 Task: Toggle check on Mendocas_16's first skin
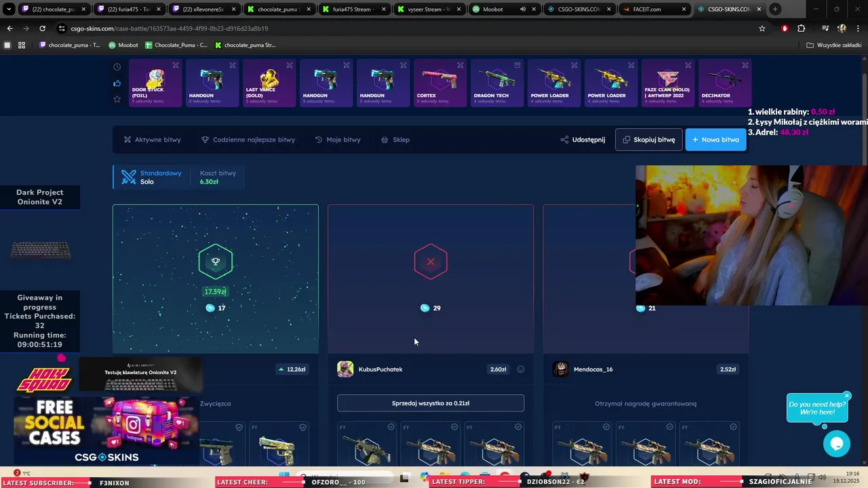606,427
